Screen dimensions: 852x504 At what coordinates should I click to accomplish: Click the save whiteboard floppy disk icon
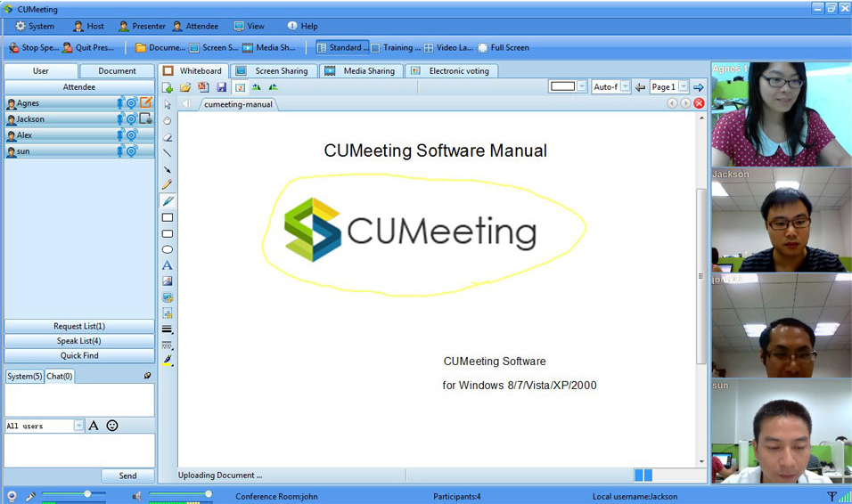(x=221, y=87)
